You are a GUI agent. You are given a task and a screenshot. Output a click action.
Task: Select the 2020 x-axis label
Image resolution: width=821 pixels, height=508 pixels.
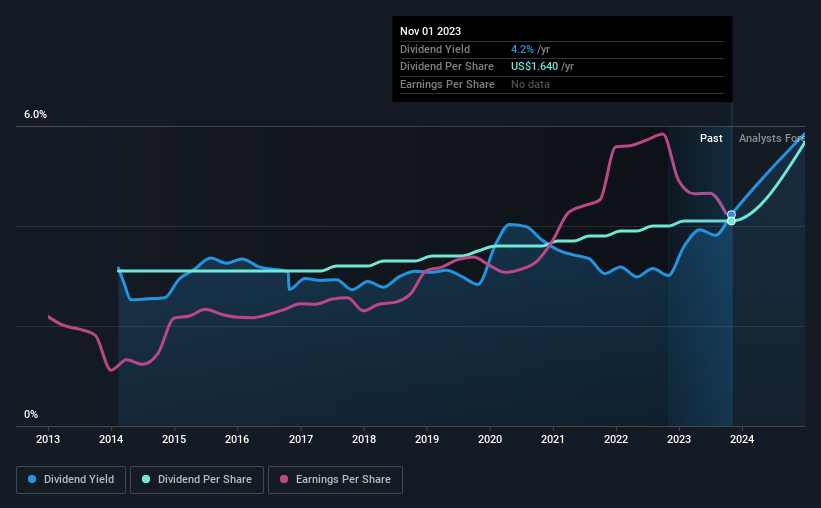(x=490, y=439)
